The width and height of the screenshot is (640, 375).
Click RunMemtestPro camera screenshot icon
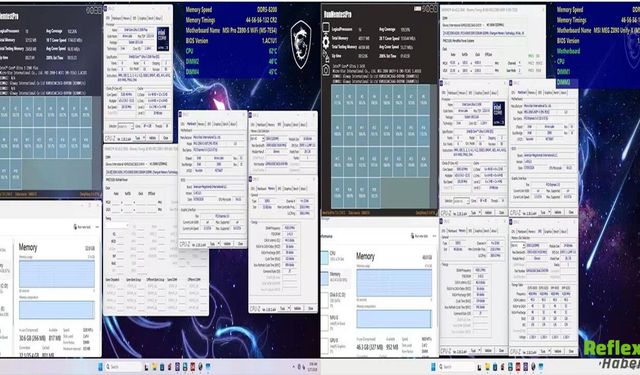pos(326,70)
